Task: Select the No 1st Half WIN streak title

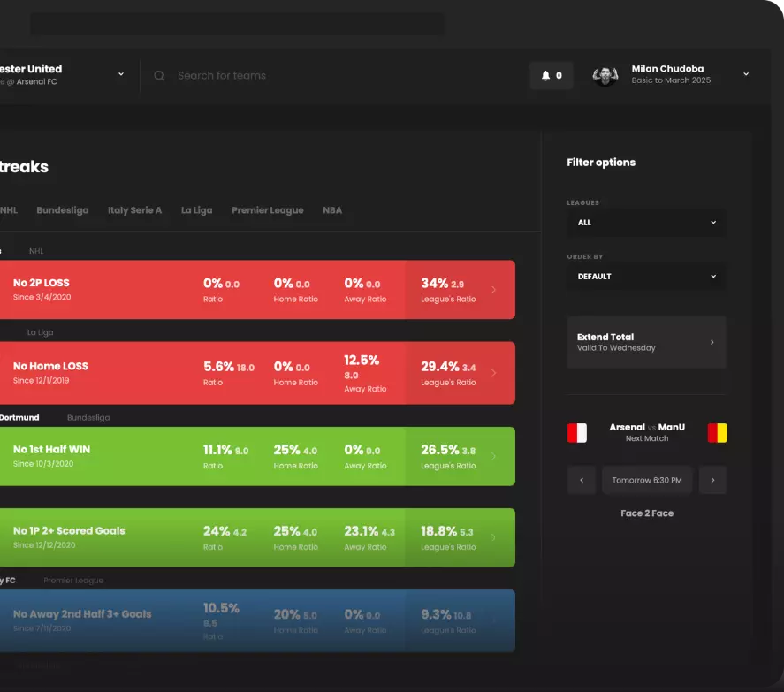Action: pos(51,450)
